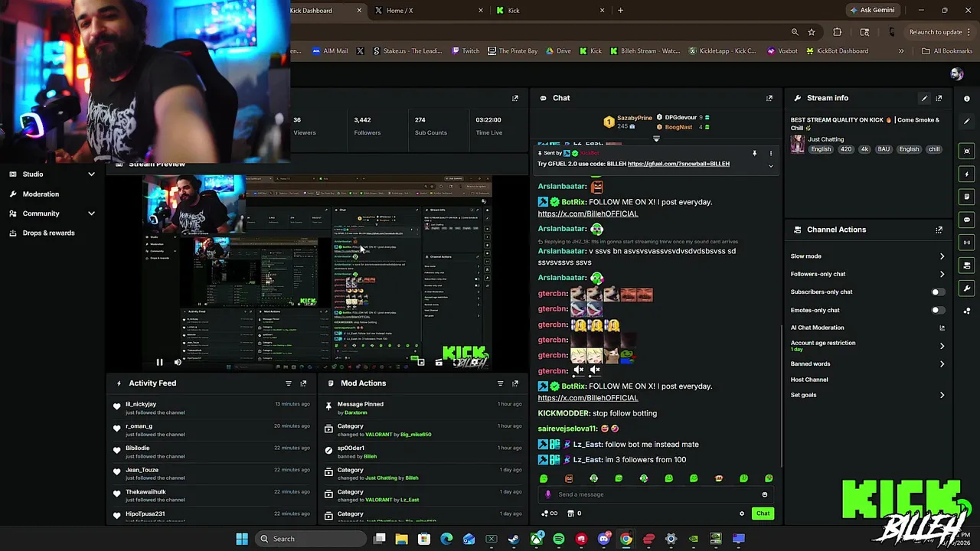Expand the Community sidebar section
The image size is (980, 551).
(91, 214)
